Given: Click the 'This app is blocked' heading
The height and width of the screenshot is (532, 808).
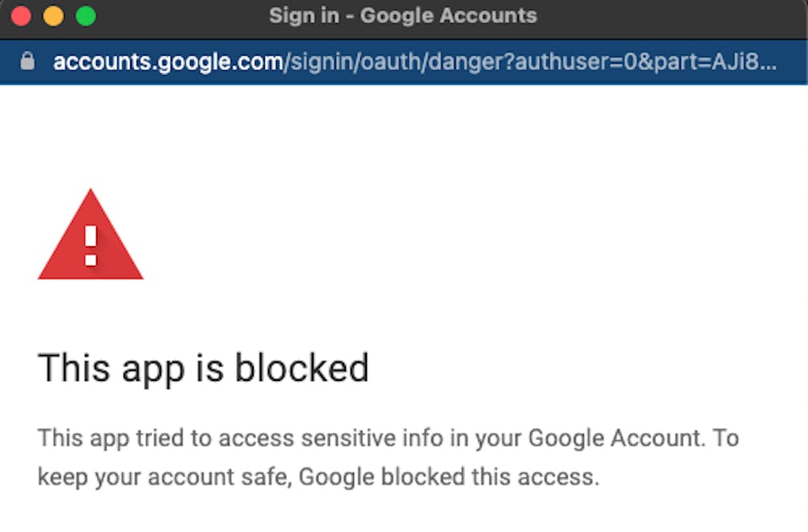Looking at the screenshot, I should click(x=204, y=369).
